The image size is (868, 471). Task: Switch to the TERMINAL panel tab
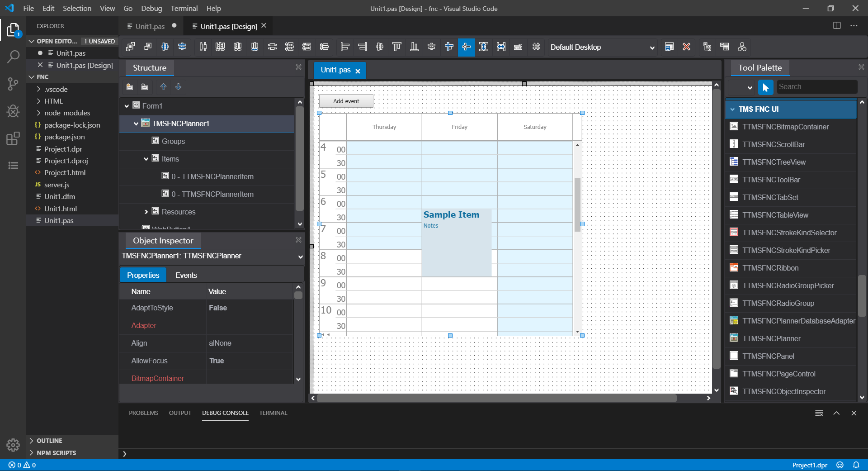coord(273,413)
